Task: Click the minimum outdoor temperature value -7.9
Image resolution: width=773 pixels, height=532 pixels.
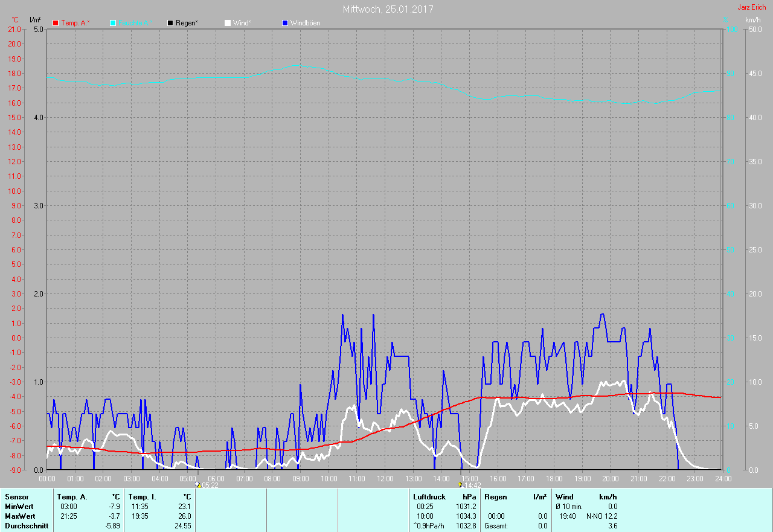Action: point(114,507)
